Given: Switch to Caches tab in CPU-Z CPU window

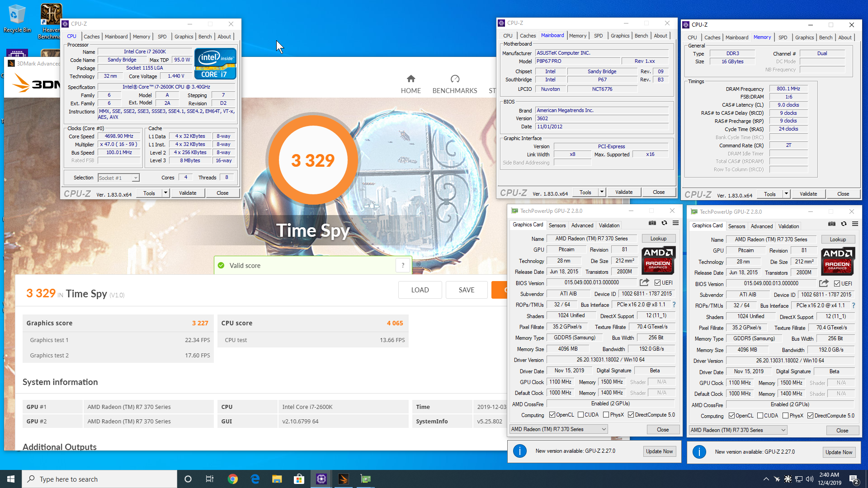Looking at the screenshot, I should point(92,37).
